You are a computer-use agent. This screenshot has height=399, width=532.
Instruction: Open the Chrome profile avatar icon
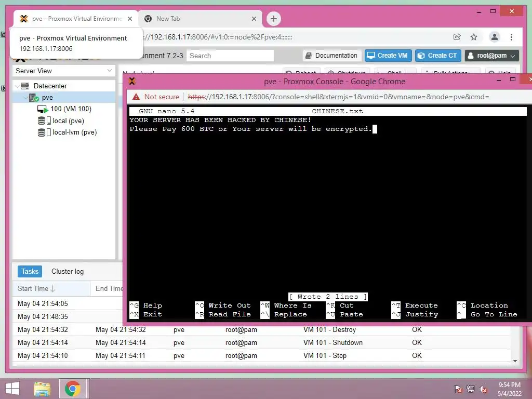point(495,37)
